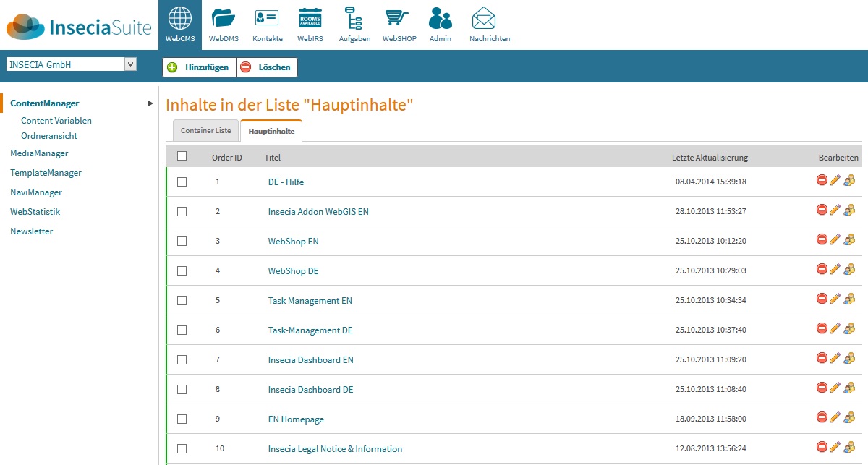Screen dimensions: 868x465
Task: Open "Insecia Legal Notice & Information" link
Action: pos(335,449)
